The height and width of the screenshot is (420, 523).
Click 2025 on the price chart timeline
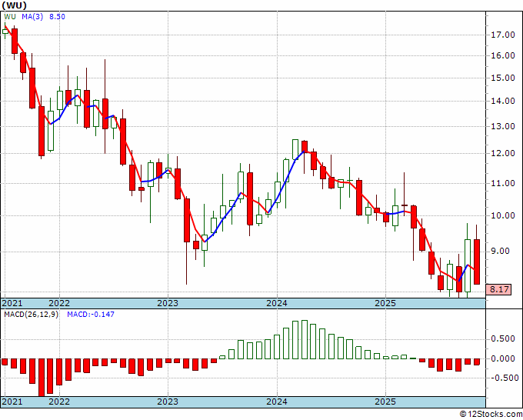pyautogui.click(x=385, y=303)
